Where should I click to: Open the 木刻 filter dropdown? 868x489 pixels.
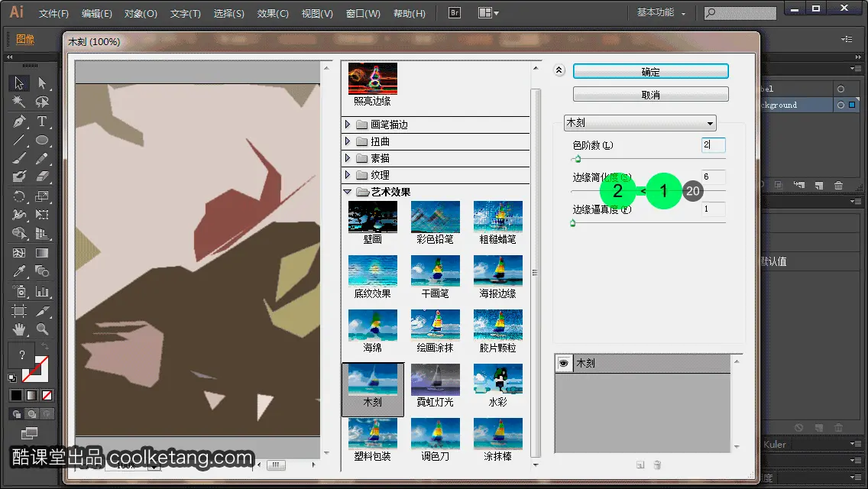point(640,123)
